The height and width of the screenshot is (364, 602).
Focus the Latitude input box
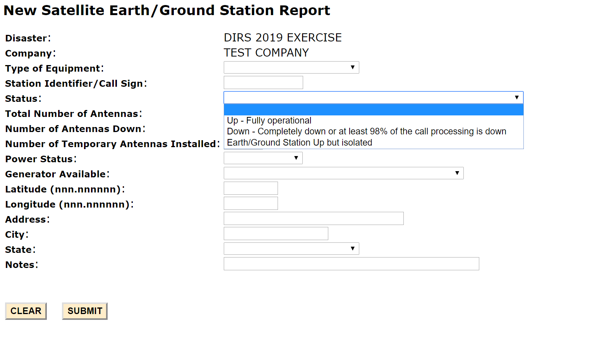(250, 188)
